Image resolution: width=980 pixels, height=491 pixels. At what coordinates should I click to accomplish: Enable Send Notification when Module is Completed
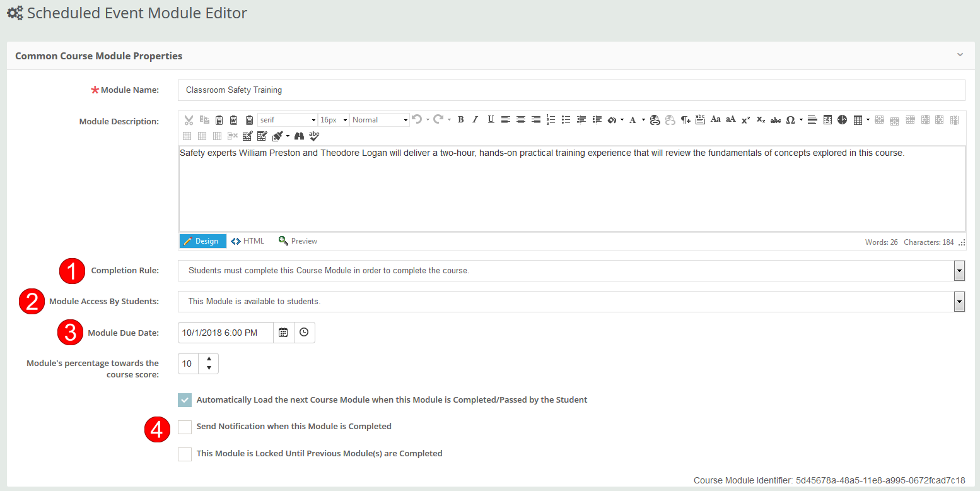pyautogui.click(x=185, y=427)
